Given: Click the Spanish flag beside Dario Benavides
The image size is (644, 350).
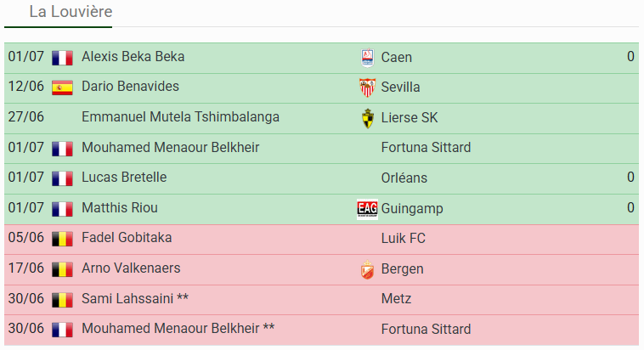Looking at the screenshot, I should [62, 87].
